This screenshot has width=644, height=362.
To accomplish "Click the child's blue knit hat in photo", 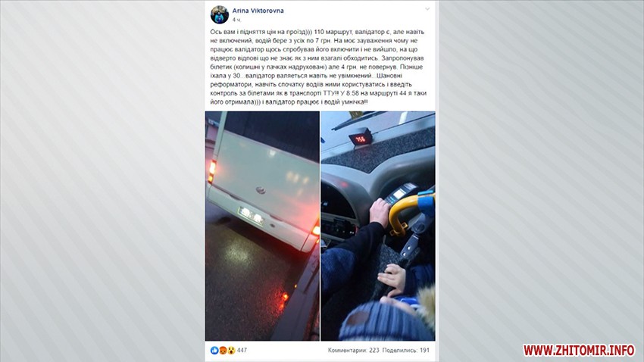I will pyautogui.click(x=376, y=322).
